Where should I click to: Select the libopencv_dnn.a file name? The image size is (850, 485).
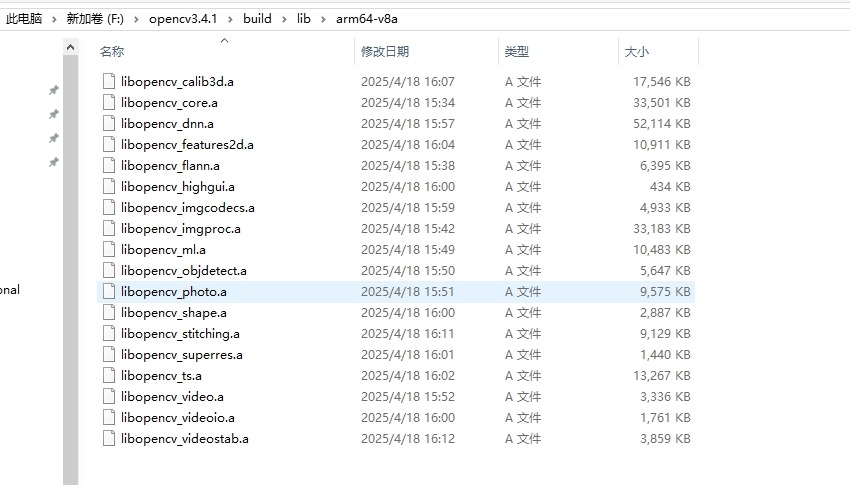(x=167, y=124)
